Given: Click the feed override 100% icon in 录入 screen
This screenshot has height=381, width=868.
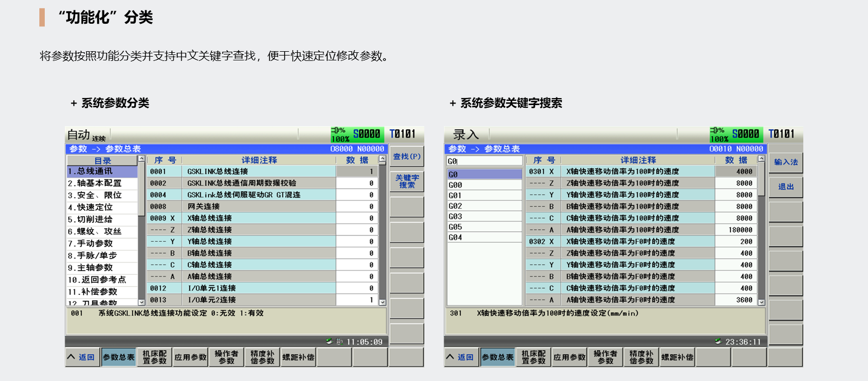Looking at the screenshot, I should click(718, 135).
